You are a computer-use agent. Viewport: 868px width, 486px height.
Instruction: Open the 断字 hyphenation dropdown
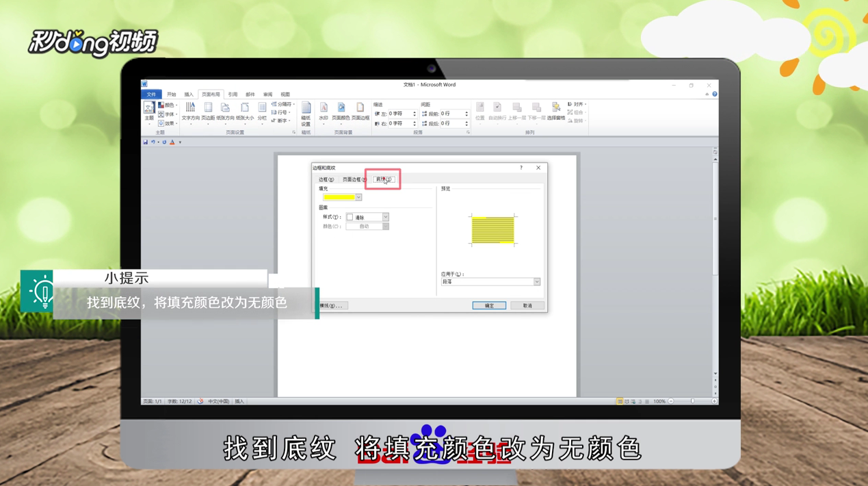click(x=281, y=121)
